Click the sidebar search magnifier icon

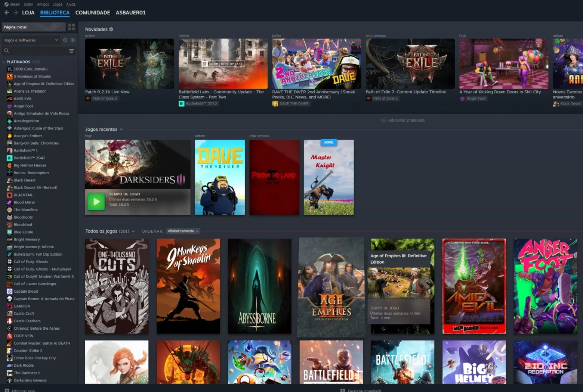pyautogui.click(x=6, y=50)
